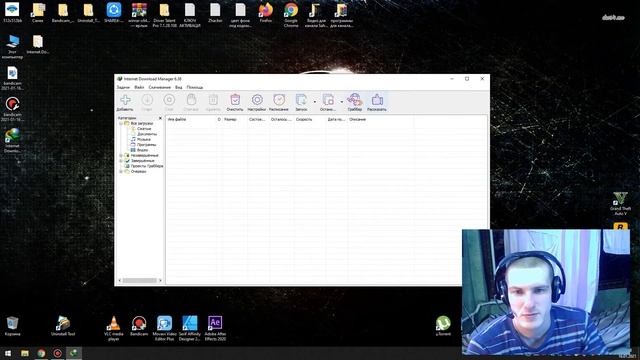Select the Документы category

(147, 134)
